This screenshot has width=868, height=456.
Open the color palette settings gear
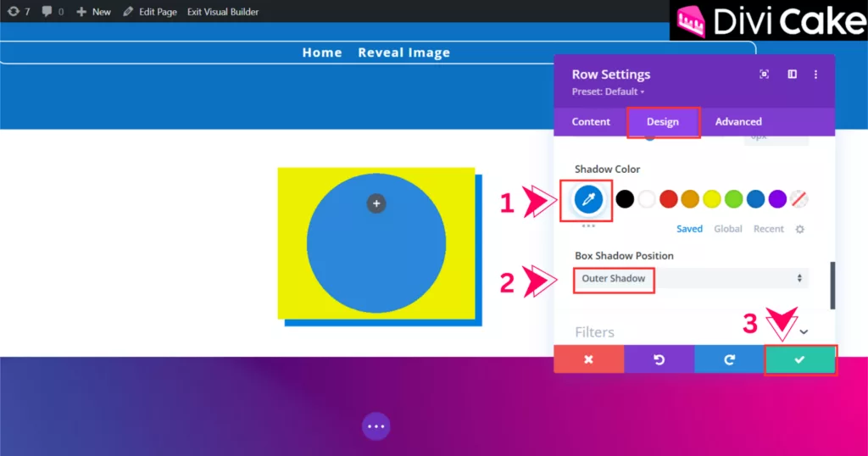pos(800,229)
